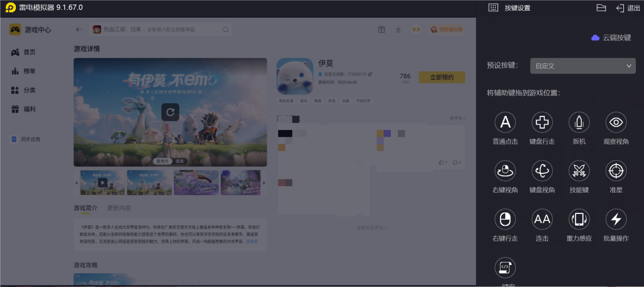
Task: Select the 键盘行走 D-pad icon
Action: [x=542, y=122]
